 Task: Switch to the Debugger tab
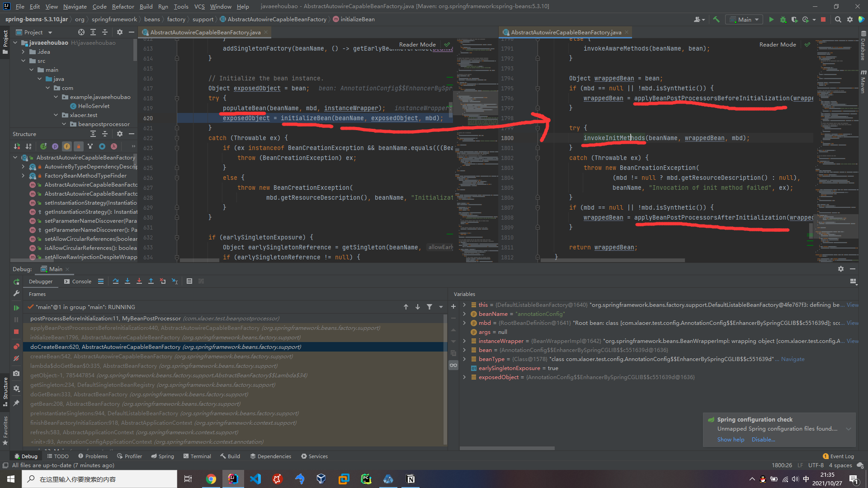(x=41, y=281)
